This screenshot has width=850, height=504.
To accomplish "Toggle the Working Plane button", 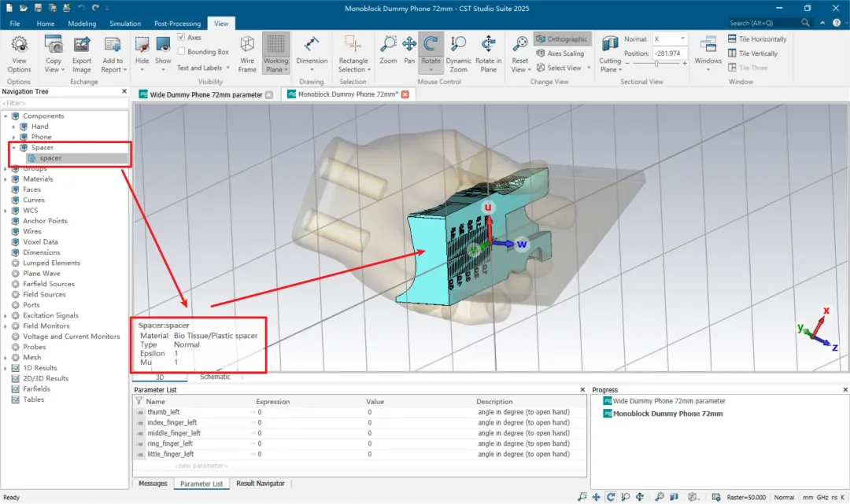I will coord(276,53).
